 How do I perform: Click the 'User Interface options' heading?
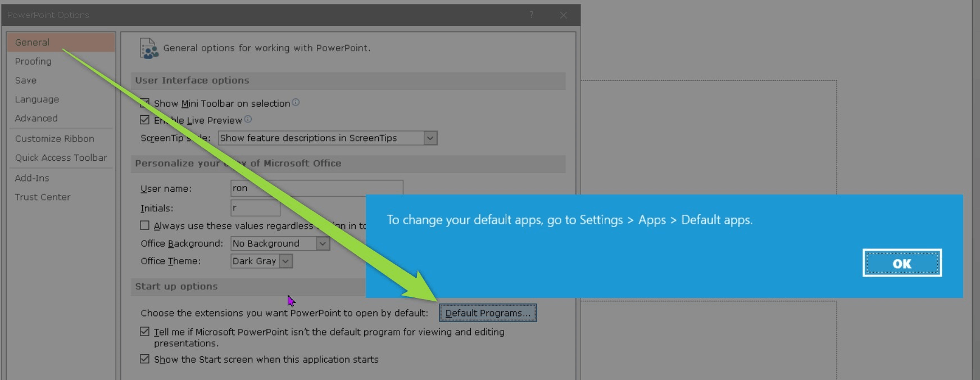coord(192,80)
